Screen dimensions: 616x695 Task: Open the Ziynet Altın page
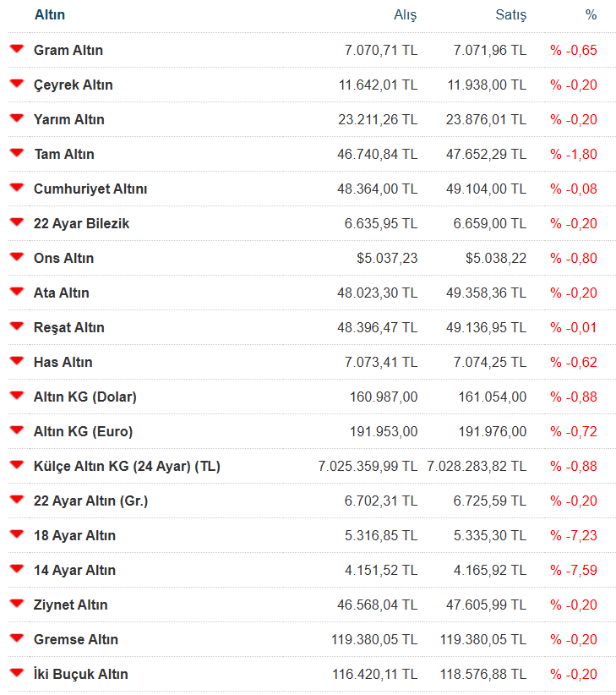[71, 605]
